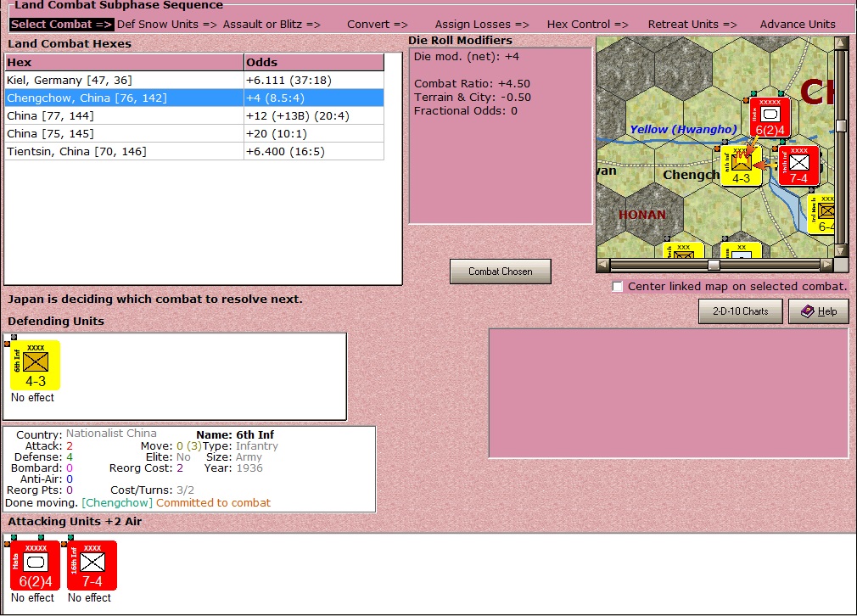This screenshot has height=616, width=857.
Task: Click the Die mod. (net): +4 line
Action: tap(467, 56)
